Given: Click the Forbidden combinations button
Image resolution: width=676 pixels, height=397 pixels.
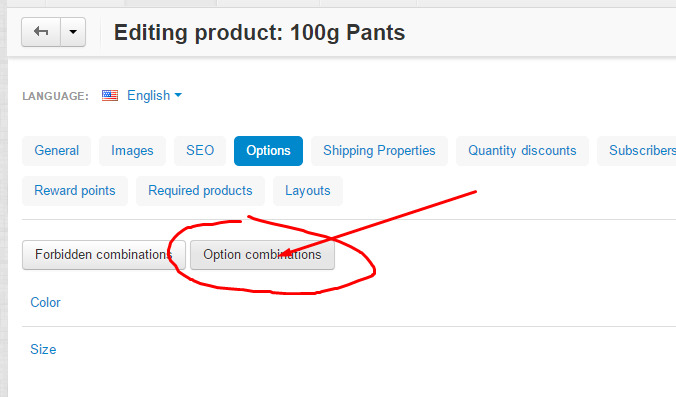Looking at the screenshot, I should click(x=104, y=255).
